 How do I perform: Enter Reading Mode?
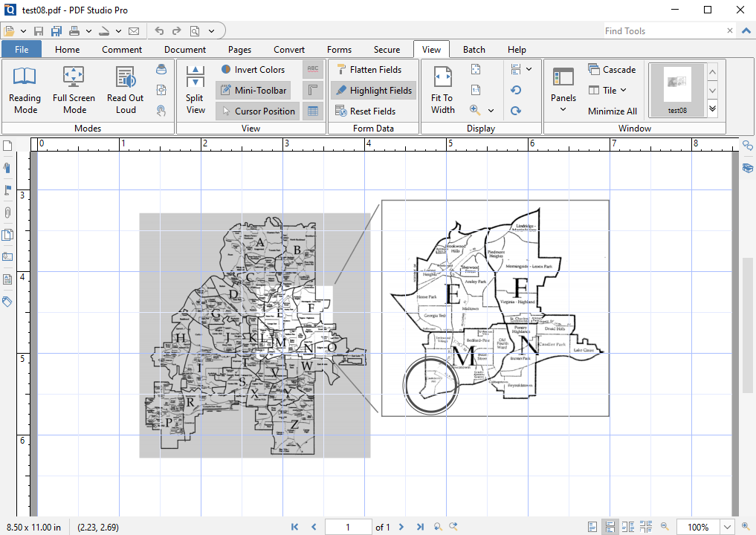(x=25, y=90)
